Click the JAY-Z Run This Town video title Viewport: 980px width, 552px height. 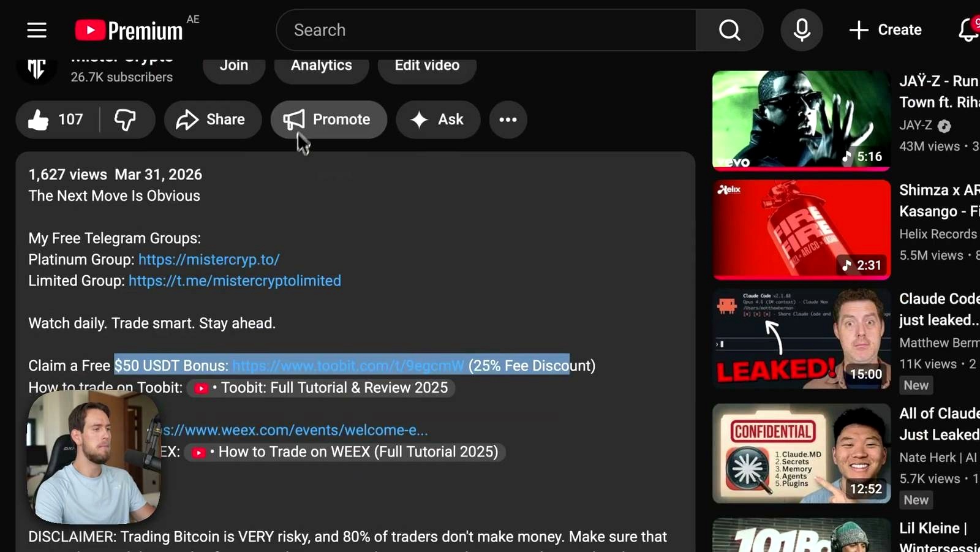coord(939,91)
